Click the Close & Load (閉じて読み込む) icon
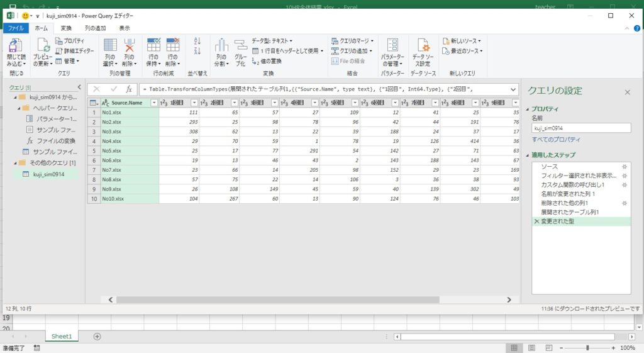The image size is (644, 353). pos(16,45)
